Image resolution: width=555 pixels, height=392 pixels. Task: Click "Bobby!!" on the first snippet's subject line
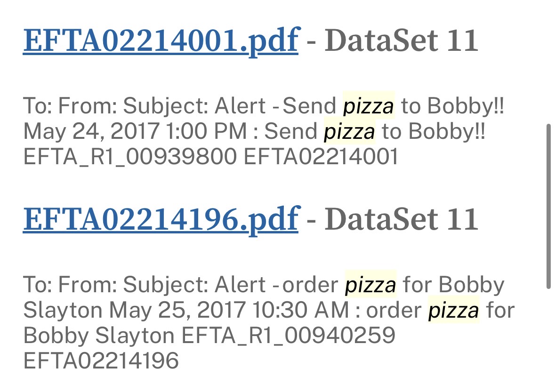[466, 107]
